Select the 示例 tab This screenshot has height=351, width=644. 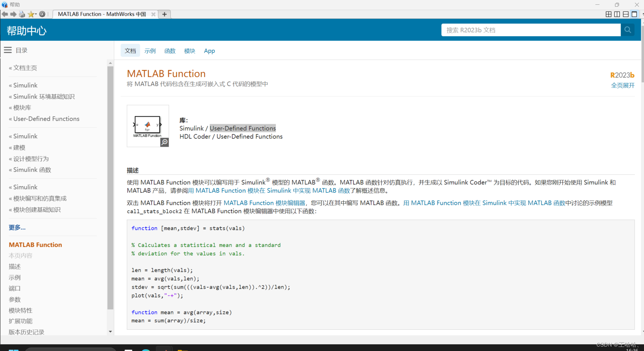coord(150,51)
